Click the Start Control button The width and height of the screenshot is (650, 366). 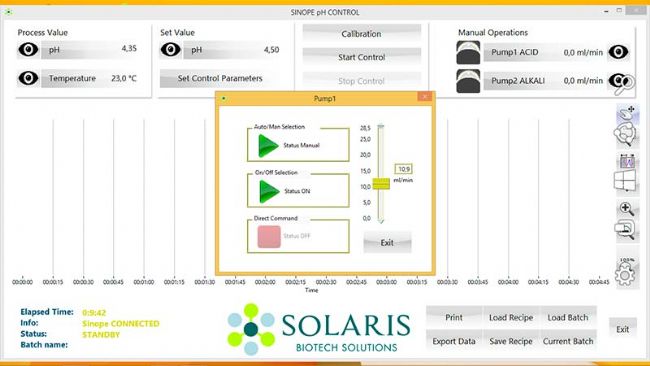pyautogui.click(x=361, y=57)
